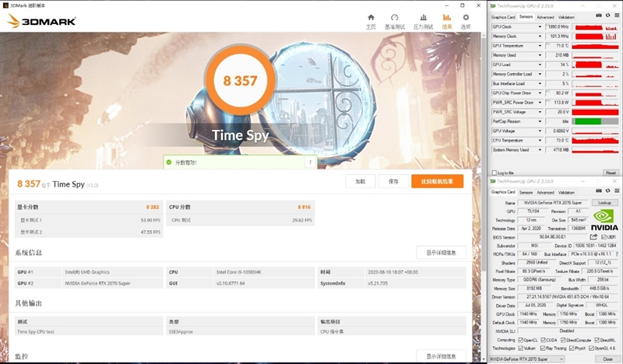Open the Memory Clock sensor dropdown
Image resolution: width=623 pixels, height=364 pixels.
pos(540,36)
